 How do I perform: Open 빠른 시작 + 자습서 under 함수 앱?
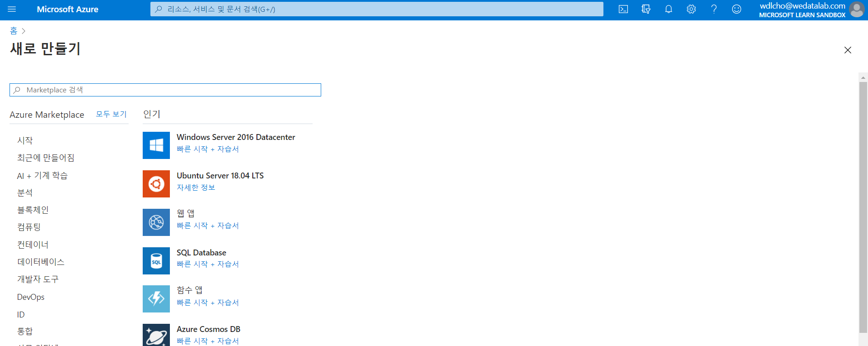click(208, 303)
